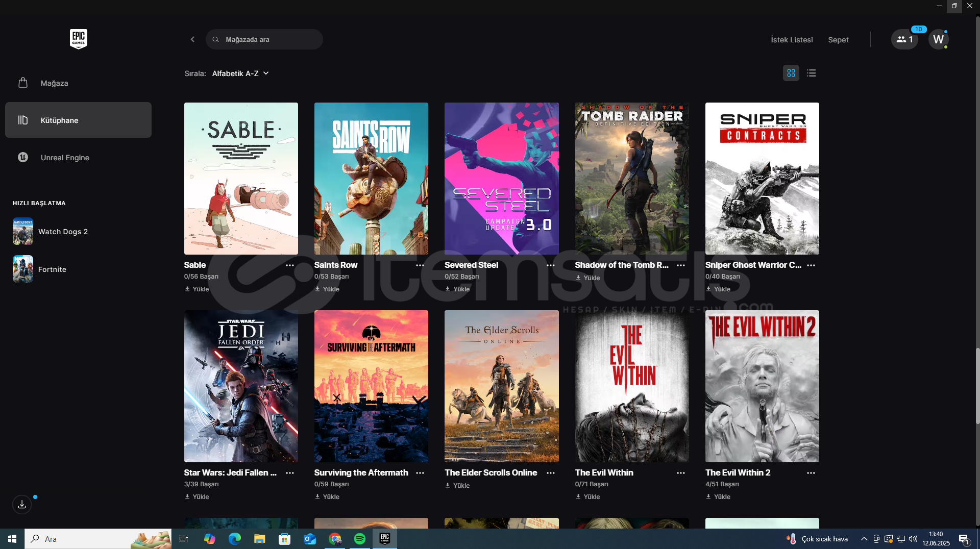
Task: Open the Severed Steel cover art
Action: 502,179
